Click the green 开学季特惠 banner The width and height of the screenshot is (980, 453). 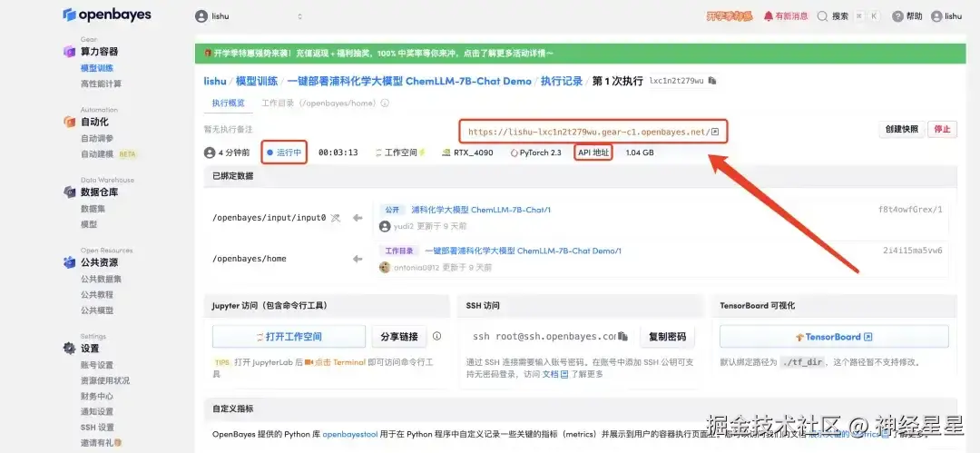pyautogui.click(x=580, y=54)
